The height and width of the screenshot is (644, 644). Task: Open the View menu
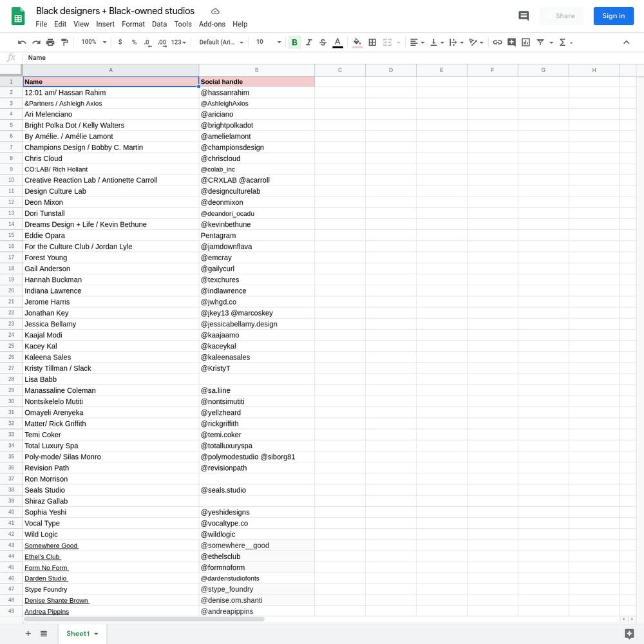(x=81, y=24)
